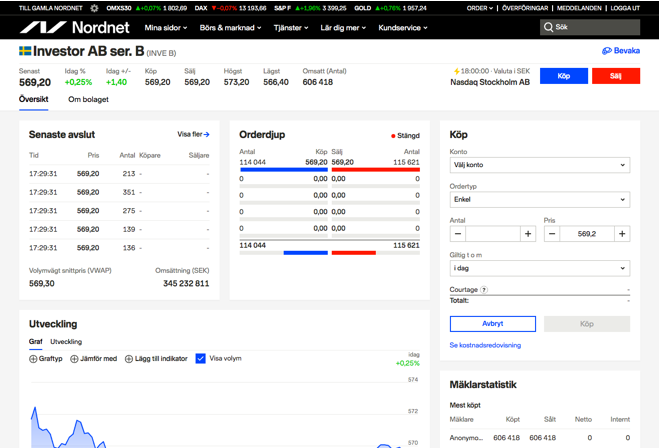The height and width of the screenshot is (448, 659).
Task: Click the Graftyp plus icon
Action: point(33,359)
